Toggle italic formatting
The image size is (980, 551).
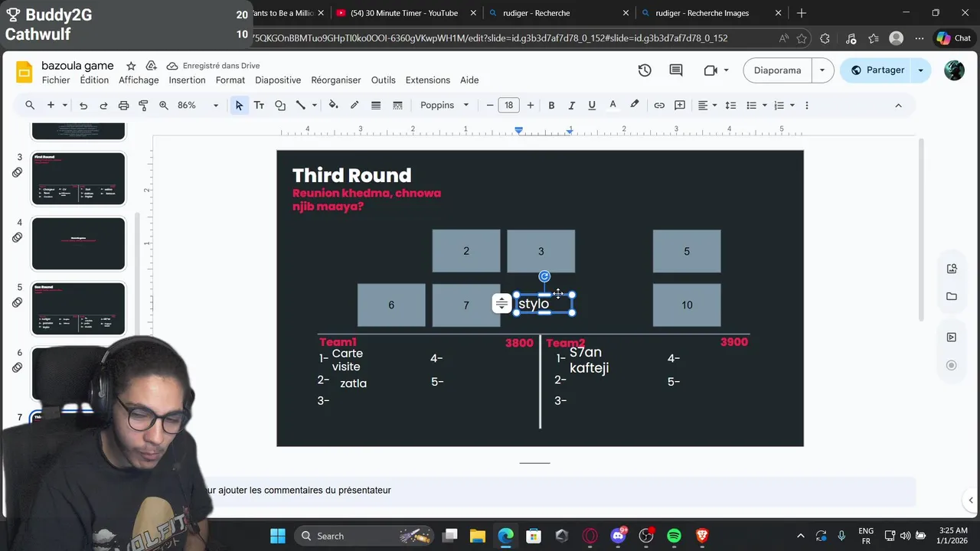coord(571,105)
